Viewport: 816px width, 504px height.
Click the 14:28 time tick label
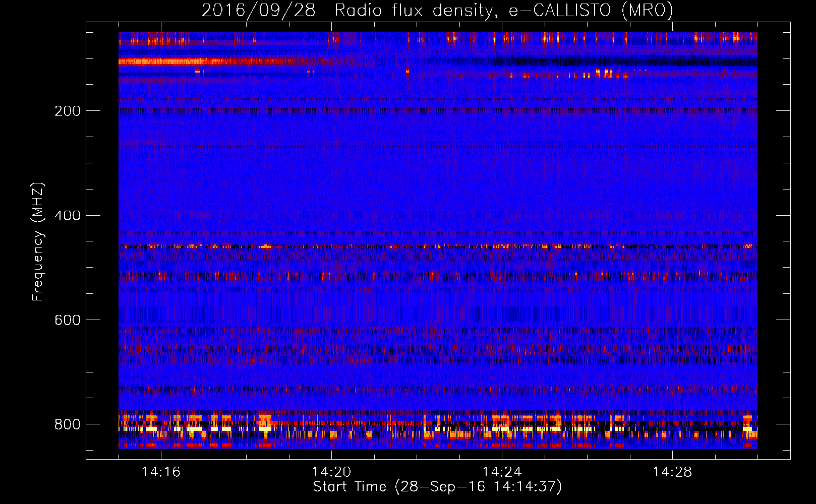click(x=672, y=472)
